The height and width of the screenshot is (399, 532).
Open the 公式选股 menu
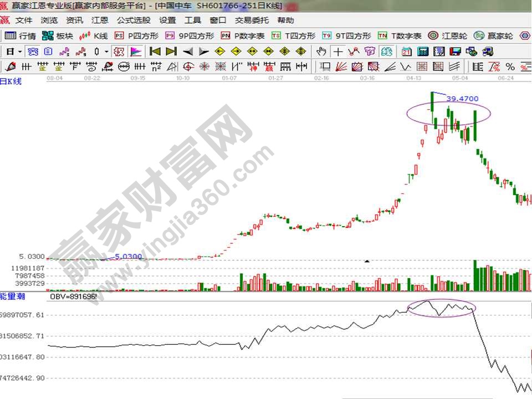[x=133, y=21]
